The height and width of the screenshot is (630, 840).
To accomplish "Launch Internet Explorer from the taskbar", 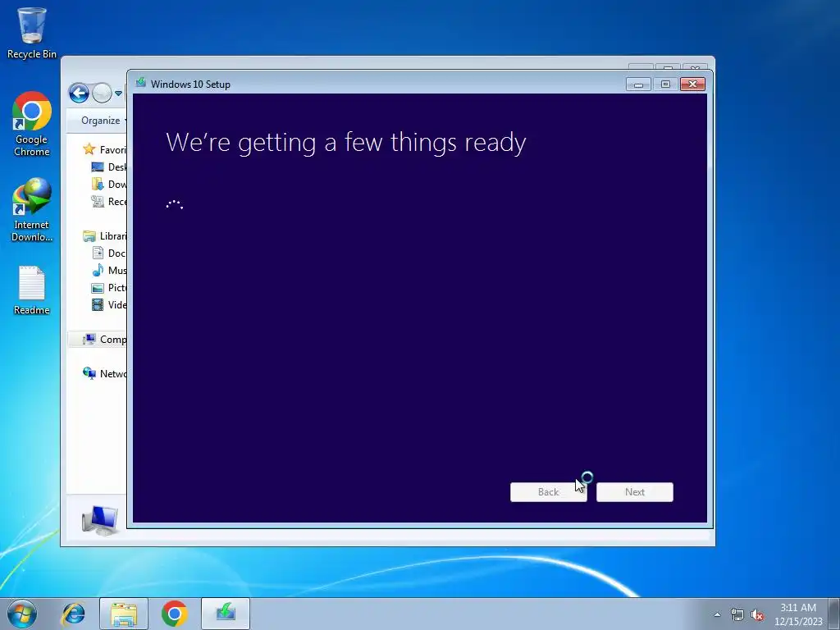I will point(73,614).
